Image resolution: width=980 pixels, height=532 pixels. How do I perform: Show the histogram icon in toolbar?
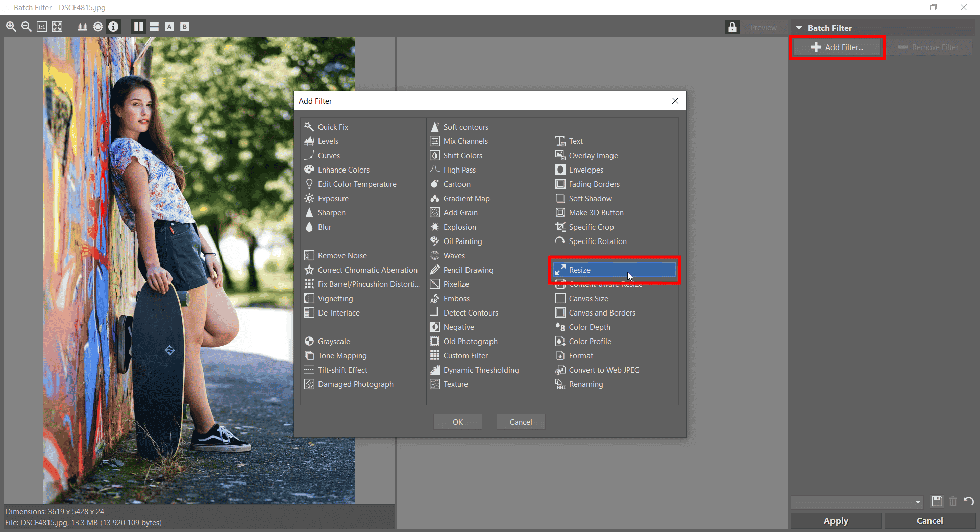pyautogui.click(x=82, y=27)
